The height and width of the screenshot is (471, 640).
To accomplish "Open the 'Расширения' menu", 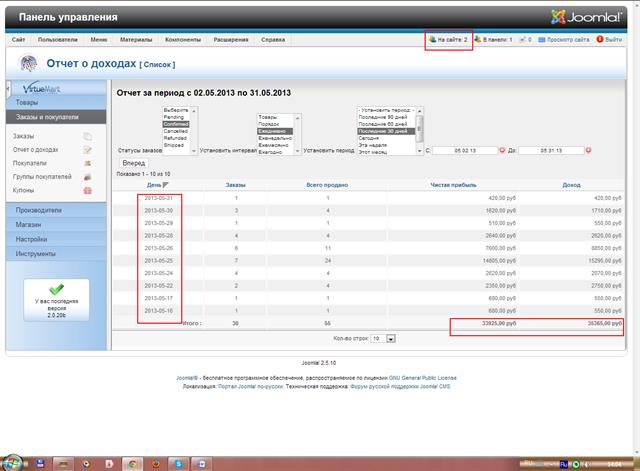I will [x=230, y=39].
